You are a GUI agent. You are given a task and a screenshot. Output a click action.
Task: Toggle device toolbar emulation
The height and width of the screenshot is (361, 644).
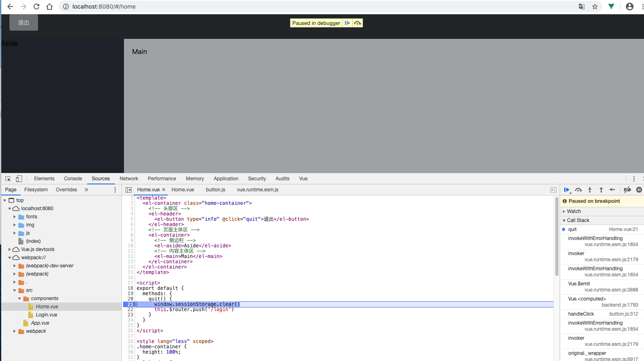[x=19, y=179]
